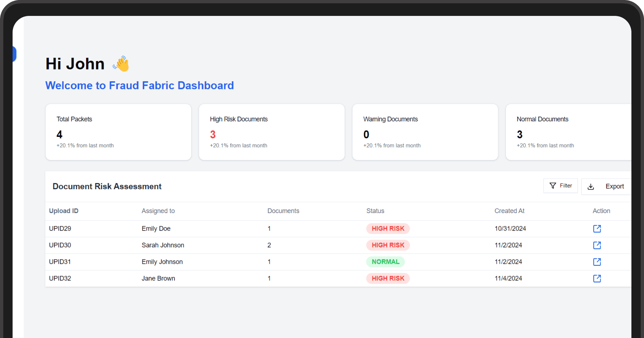This screenshot has height=338, width=644.
Task: Click the 11/2/2024 date in UPID31 row
Action: pyautogui.click(x=508, y=262)
